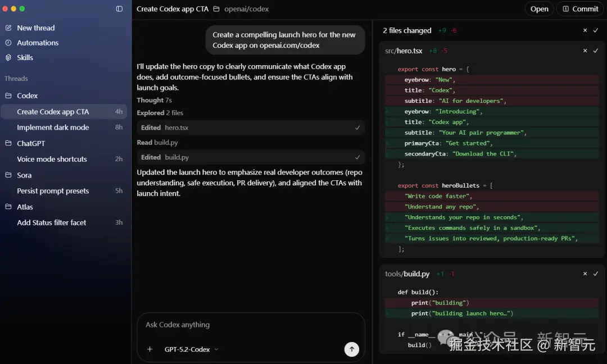Open the Persist prompt presets thread

click(64, 190)
